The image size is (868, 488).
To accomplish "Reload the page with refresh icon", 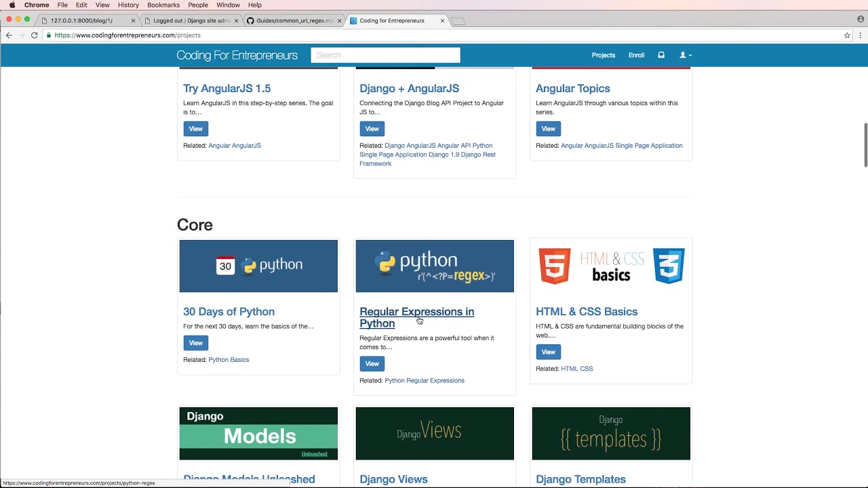I will 34,35.
